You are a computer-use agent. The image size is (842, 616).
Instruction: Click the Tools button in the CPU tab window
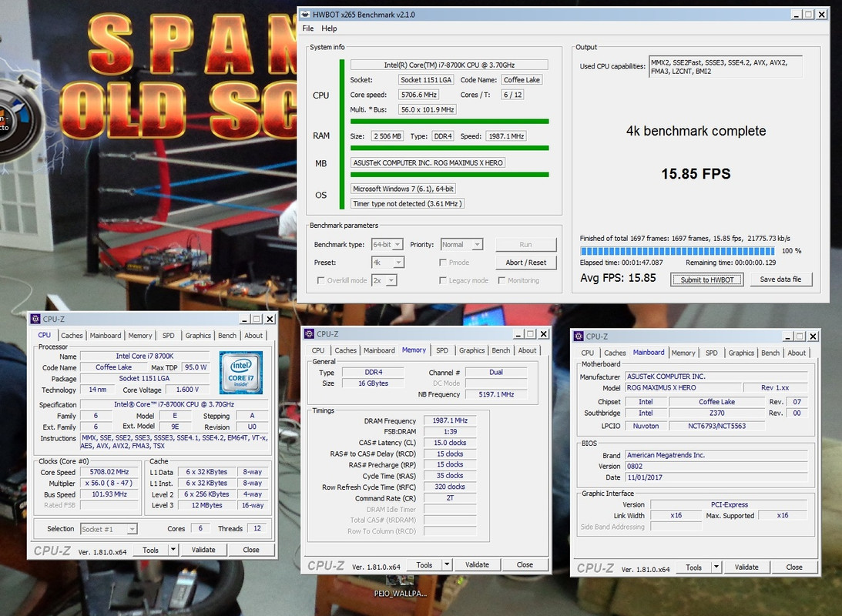(x=150, y=550)
